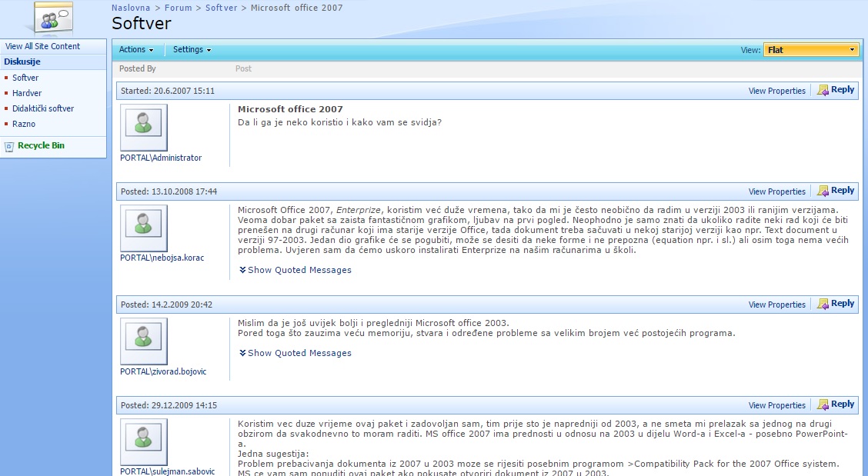Open the Actions dropdown menu
Image resolution: width=868 pixels, height=476 pixels.
click(x=136, y=49)
